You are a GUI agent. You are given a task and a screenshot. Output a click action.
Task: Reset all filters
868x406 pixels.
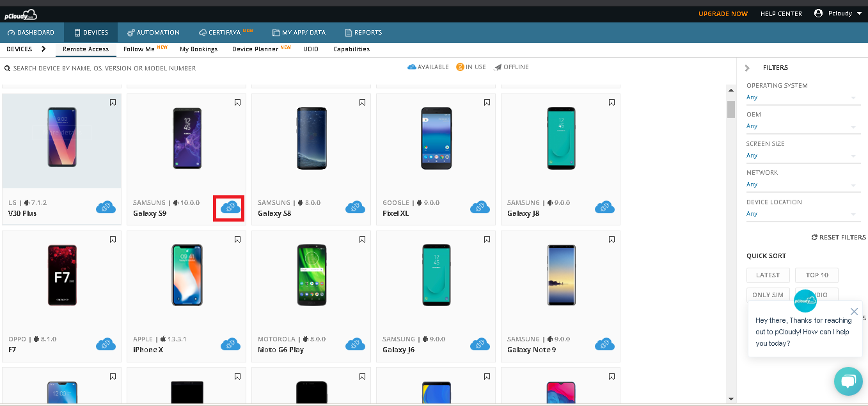pos(839,237)
